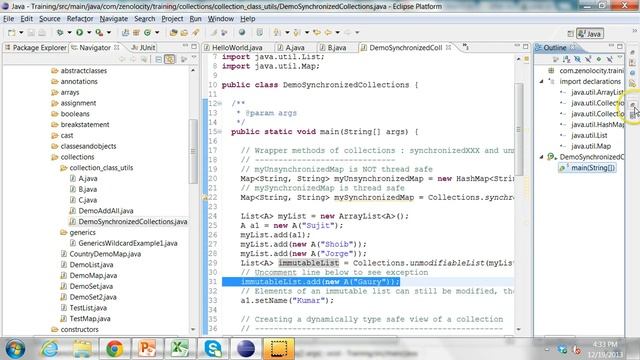Open the Project menu
Viewport: 640px width, 360px height.
pyautogui.click(x=172, y=19)
